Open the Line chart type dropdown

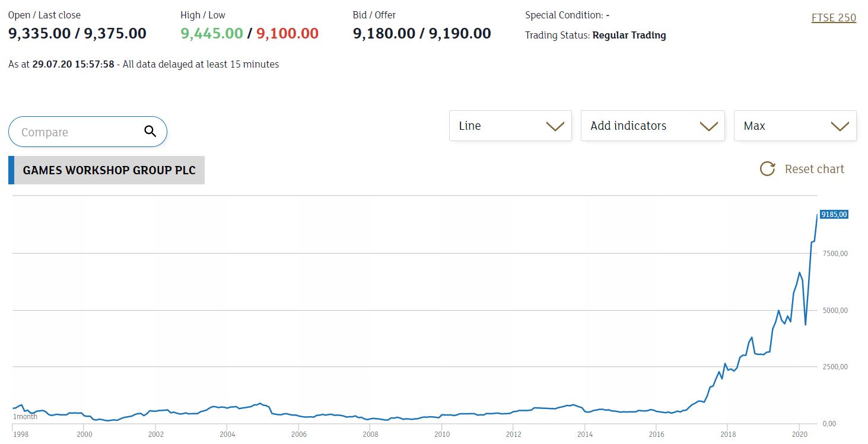point(510,126)
